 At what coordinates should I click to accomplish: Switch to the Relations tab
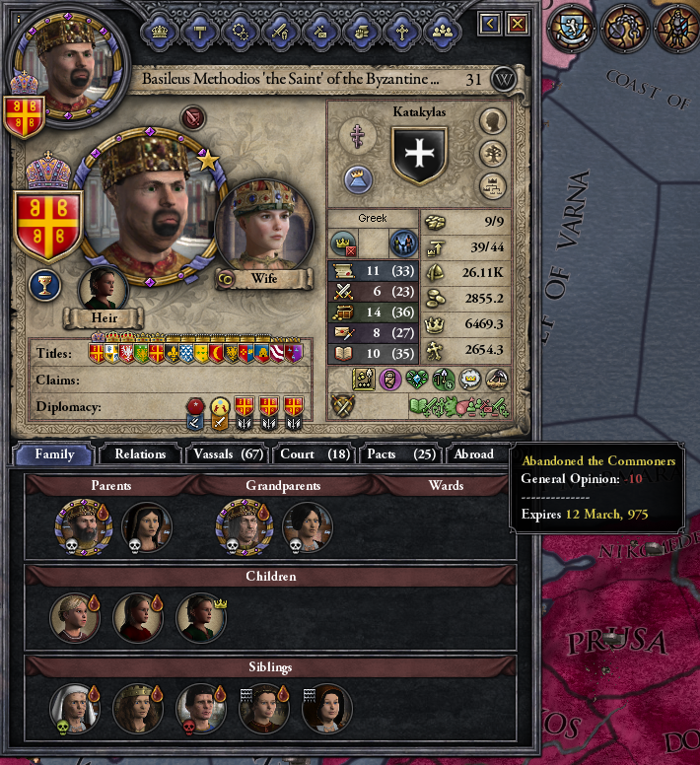click(x=140, y=454)
